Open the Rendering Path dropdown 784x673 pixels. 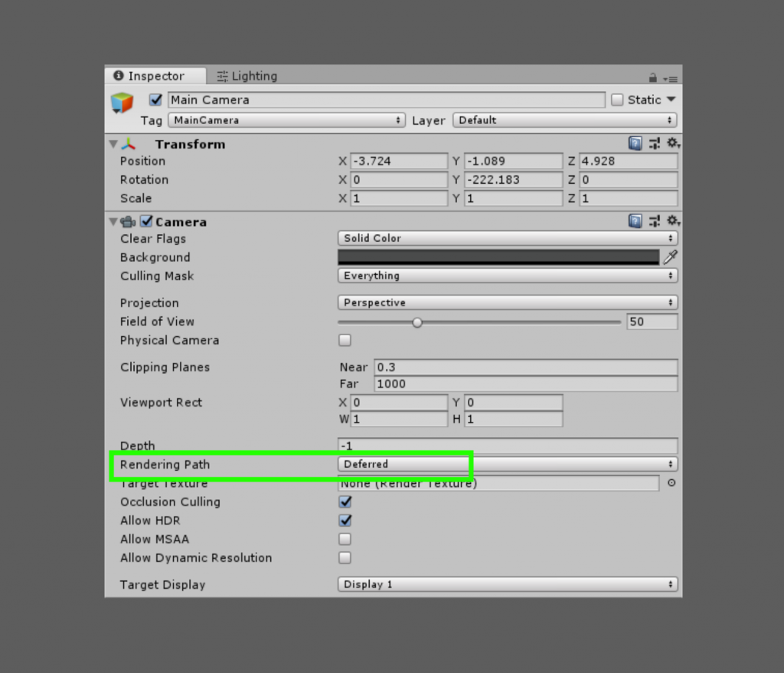tap(508, 464)
